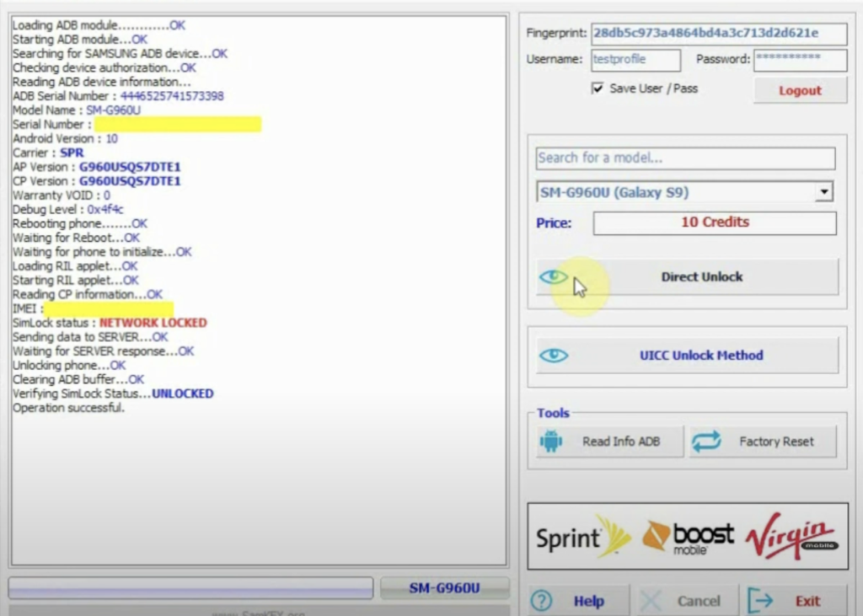Image resolution: width=863 pixels, height=616 pixels.
Task: Click the ADB Serial Number value 4446525741573398
Action: tap(172, 96)
